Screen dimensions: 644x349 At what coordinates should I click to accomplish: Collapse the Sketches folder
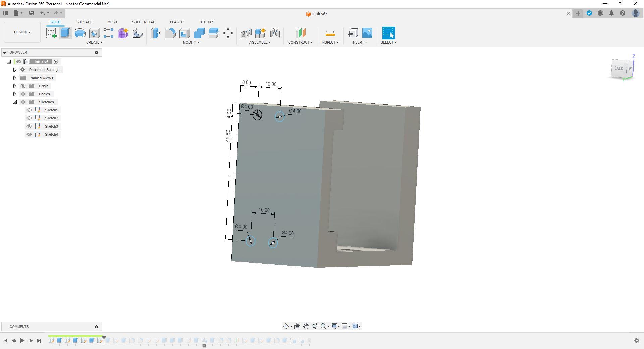tap(15, 102)
